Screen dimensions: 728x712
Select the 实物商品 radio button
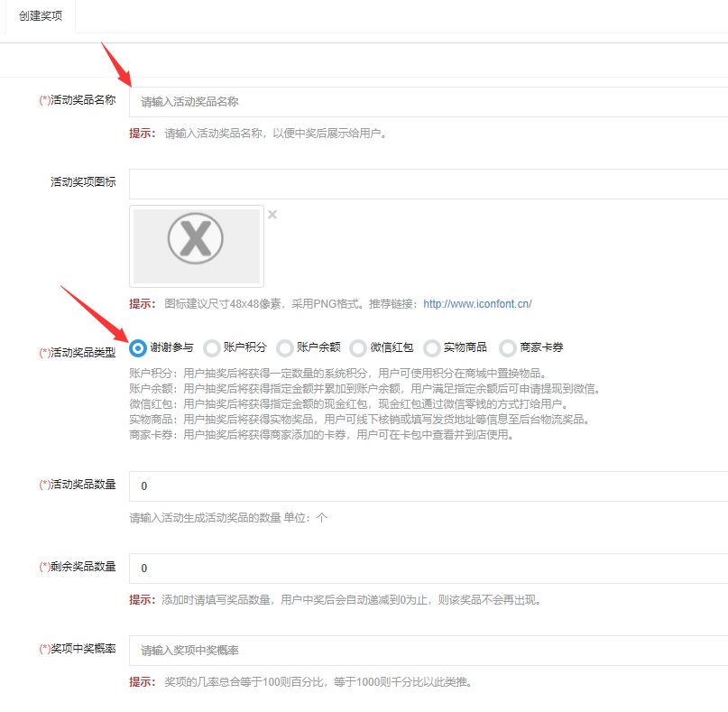click(432, 347)
